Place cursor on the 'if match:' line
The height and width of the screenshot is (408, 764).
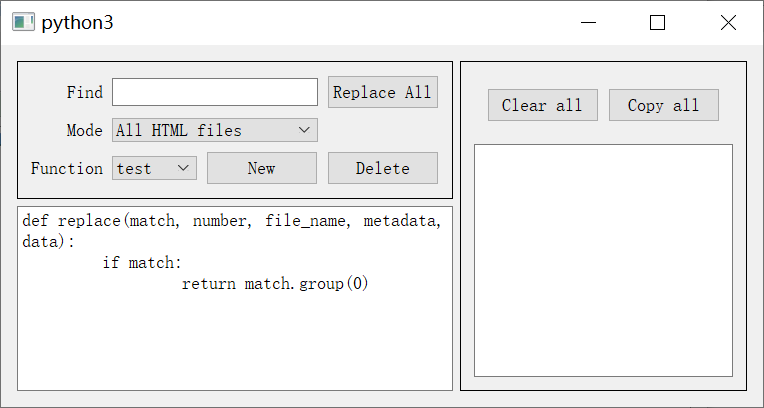[142, 263]
